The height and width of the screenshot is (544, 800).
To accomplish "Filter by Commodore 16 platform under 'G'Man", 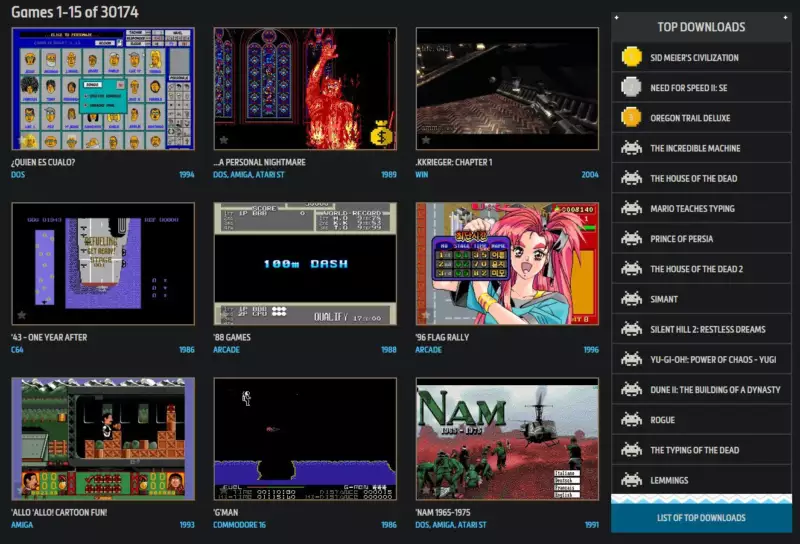I will pyautogui.click(x=239, y=525).
